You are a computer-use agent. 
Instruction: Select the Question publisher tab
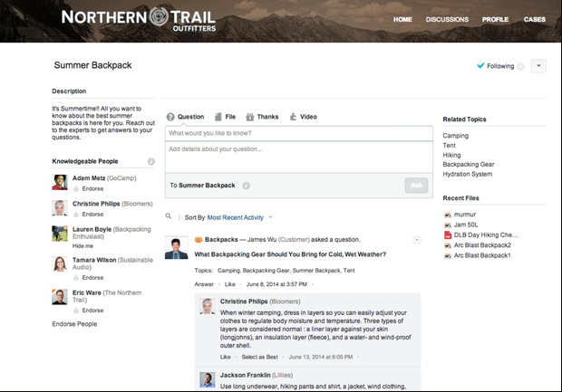(185, 117)
